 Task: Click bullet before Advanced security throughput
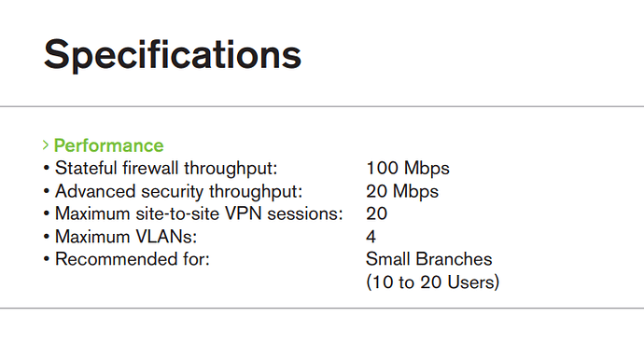(x=47, y=191)
